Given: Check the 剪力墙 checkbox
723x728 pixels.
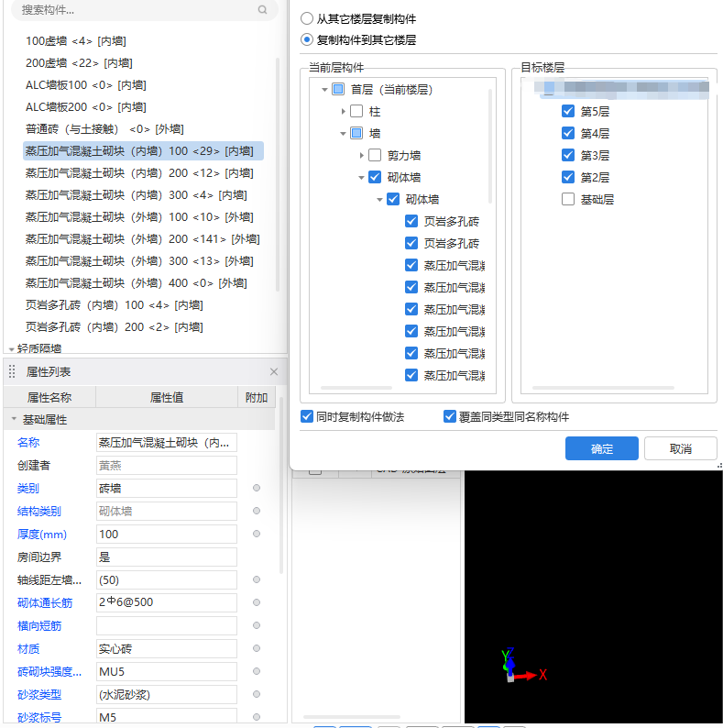Looking at the screenshot, I should coord(375,155).
